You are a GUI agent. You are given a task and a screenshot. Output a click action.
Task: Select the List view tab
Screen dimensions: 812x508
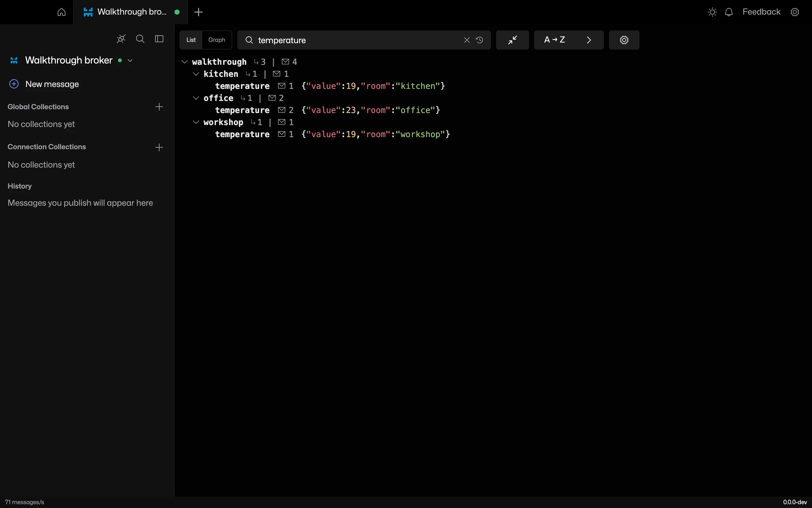(x=191, y=40)
